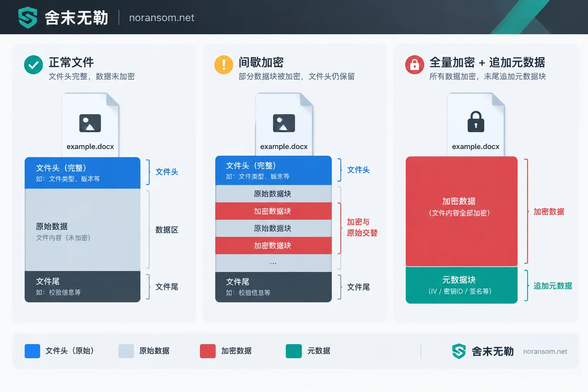Screen dimensions: 588x392
Task: Click the dark 文件尾 block in 正常文件 panel
Action: [x=82, y=287]
